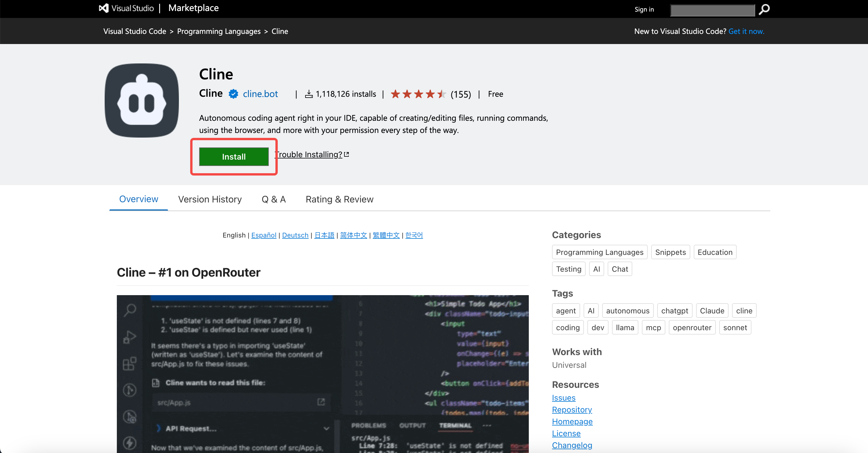Click the llama tag
This screenshot has width=868, height=453.
tap(625, 328)
